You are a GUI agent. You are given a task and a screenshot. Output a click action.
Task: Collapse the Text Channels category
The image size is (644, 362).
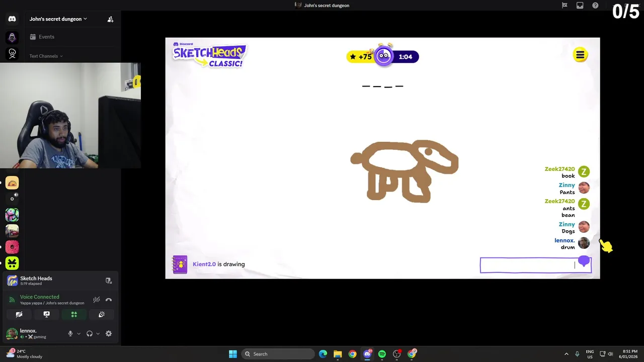click(x=46, y=56)
